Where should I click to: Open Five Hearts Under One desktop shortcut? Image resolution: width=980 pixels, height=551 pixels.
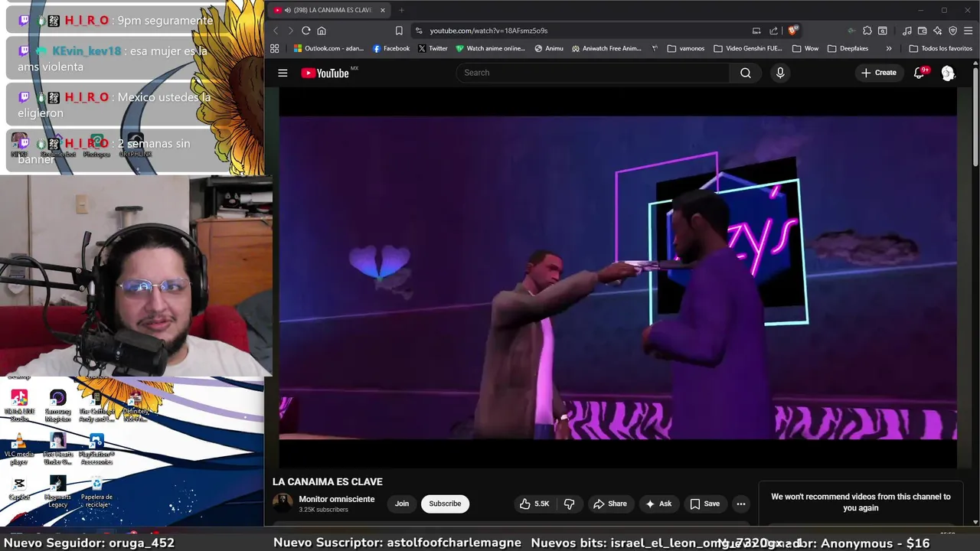click(x=58, y=448)
